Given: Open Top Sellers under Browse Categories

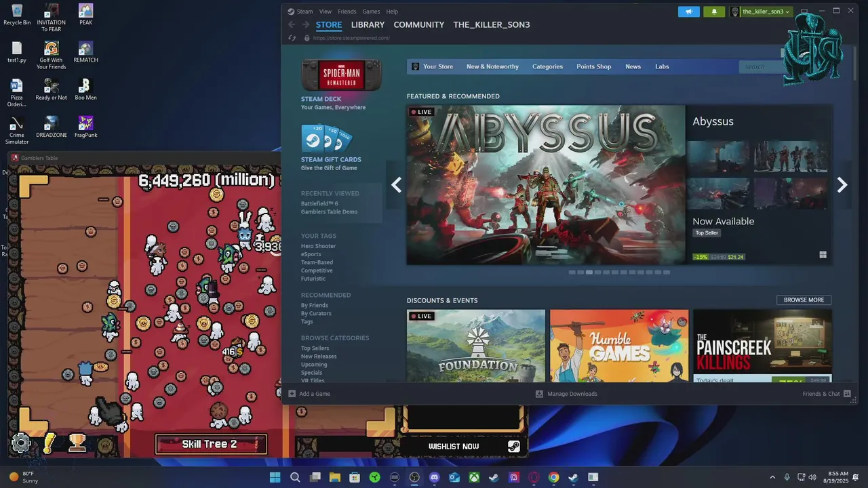Looking at the screenshot, I should click(315, 348).
